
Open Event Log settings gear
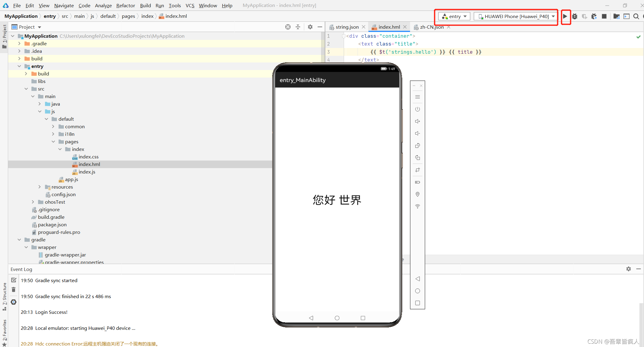click(629, 269)
